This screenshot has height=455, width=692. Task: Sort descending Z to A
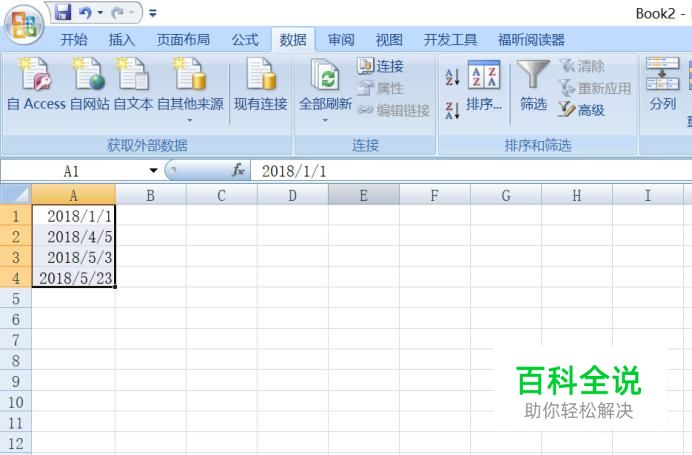pos(452,110)
